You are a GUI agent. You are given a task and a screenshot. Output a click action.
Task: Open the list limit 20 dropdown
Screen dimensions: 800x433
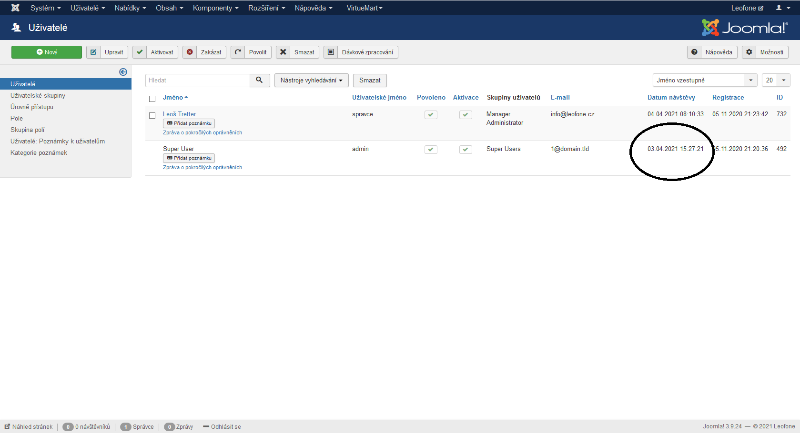(x=776, y=80)
